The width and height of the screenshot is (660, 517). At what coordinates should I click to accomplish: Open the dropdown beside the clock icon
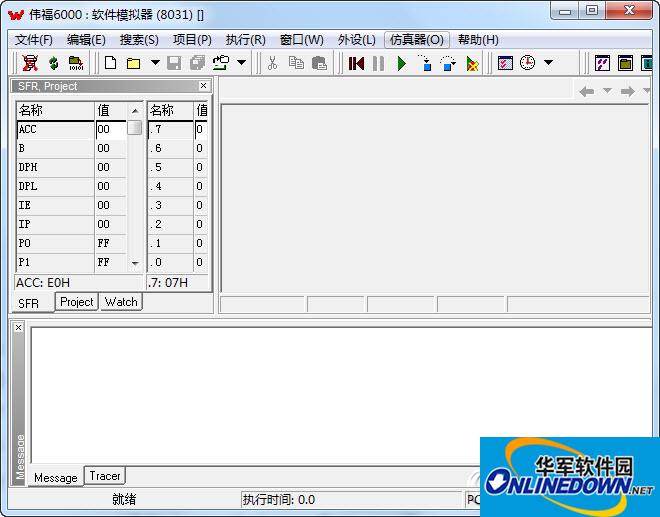pos(548,63)
